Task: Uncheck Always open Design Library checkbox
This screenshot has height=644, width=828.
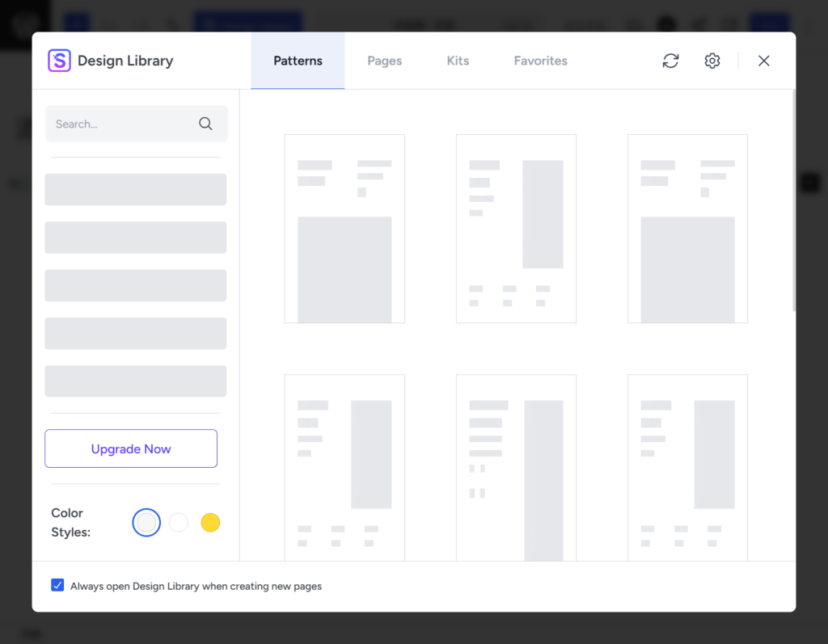Action: point(57,585)
